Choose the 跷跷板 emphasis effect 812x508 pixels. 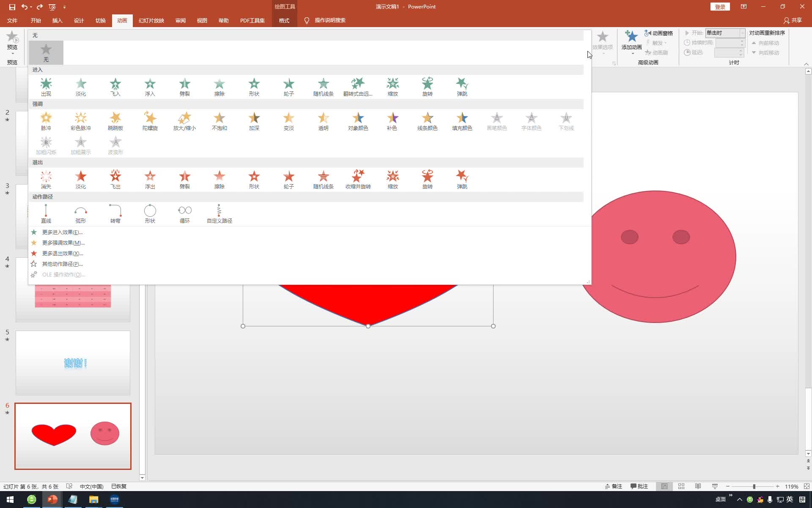tap(115, 121)
